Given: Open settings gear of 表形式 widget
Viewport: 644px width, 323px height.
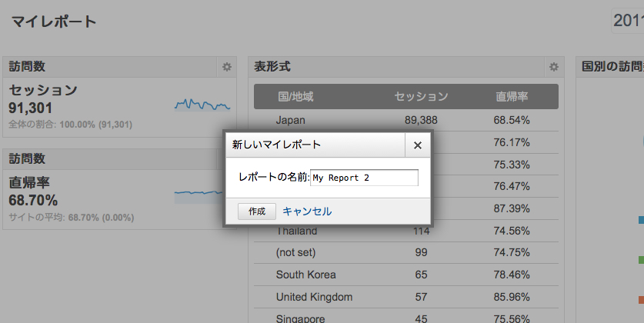Looking at the screenshot, I should click(x=554, y=67).
